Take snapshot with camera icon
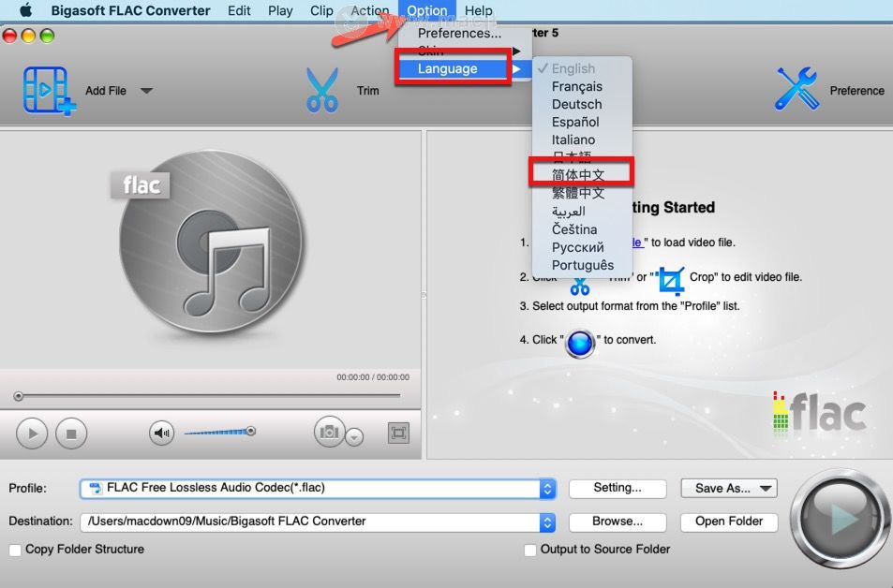 [x=329, y=432]
